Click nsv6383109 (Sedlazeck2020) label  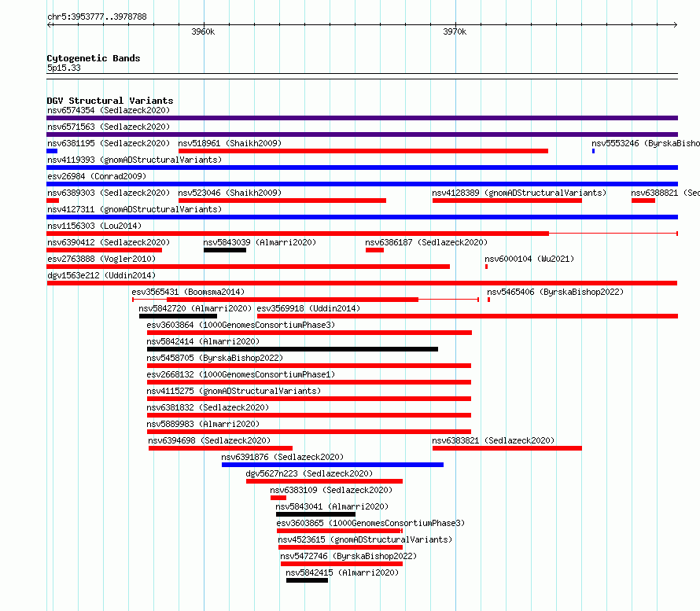(x=331, y=490)
